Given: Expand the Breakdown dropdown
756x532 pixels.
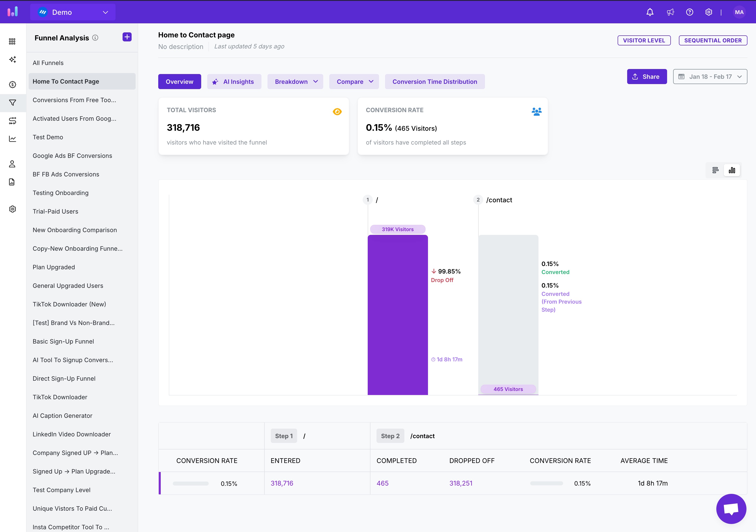Looking at the screenshot, I should click(x=295, y=82).
